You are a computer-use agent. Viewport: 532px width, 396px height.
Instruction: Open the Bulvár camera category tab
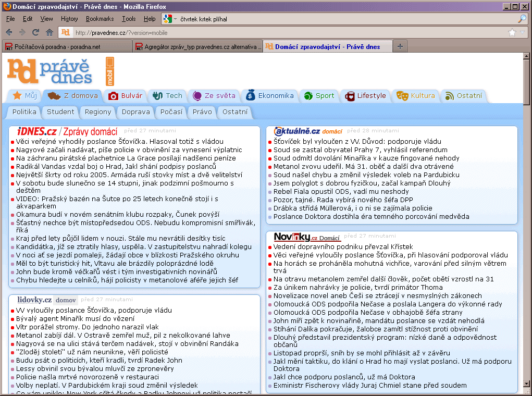pyautogui.click(x=125, y=96)
